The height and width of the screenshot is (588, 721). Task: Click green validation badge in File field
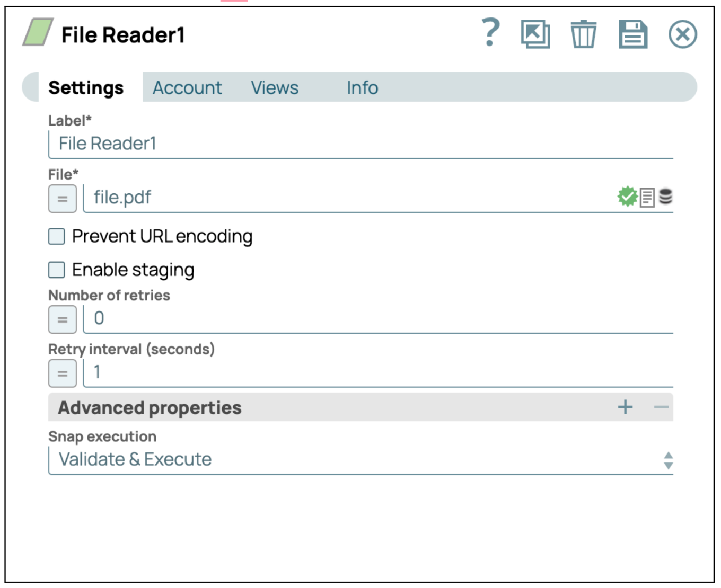click(x=627, y=197)
